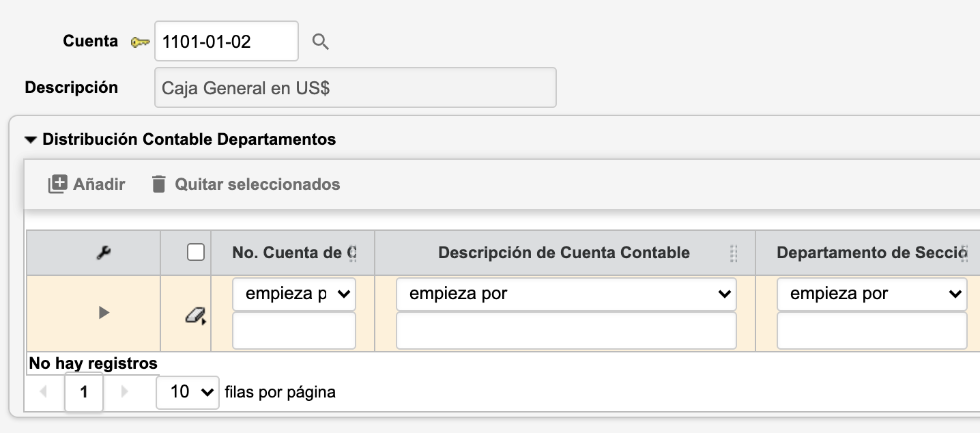Collapse the Distribución Contable Departamentos section

pos(30,140)
